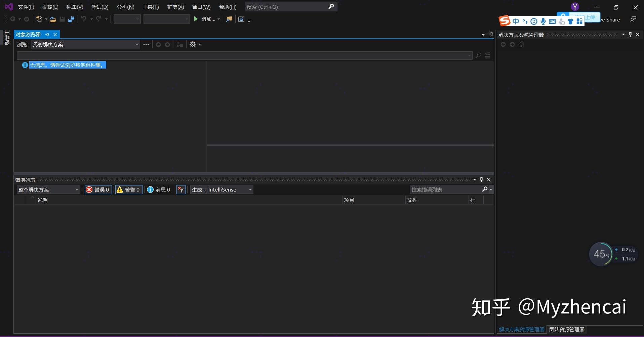Open Object Browser settings via the gear icon
This screenshot has height=337, width=644.
click(193, 44)
